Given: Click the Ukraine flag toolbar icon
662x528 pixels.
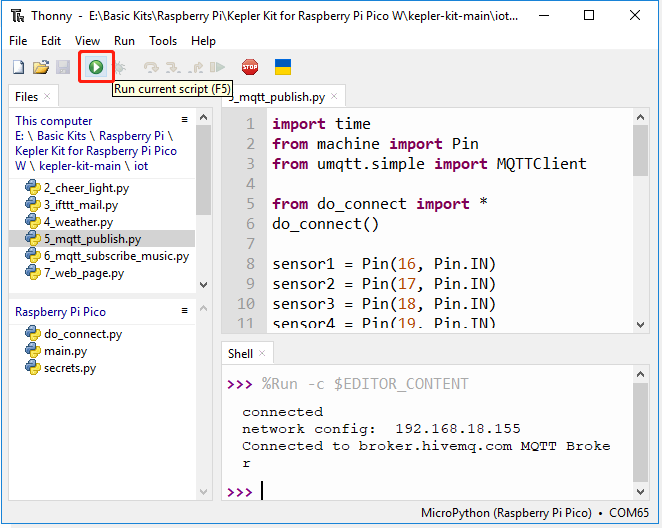Looking at the screenshot, I should (283, 67).
